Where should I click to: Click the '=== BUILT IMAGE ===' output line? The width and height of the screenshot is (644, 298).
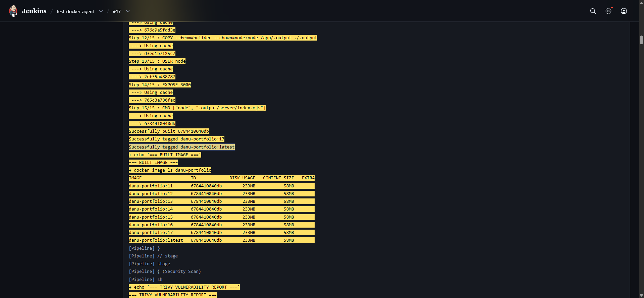[153, 163]
